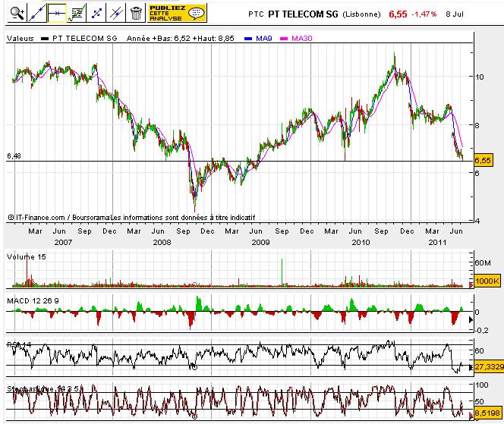Click the Année +Bas: 6,52 +Haut: 8,85 text
504x424 pixels.
coord(181,38)
